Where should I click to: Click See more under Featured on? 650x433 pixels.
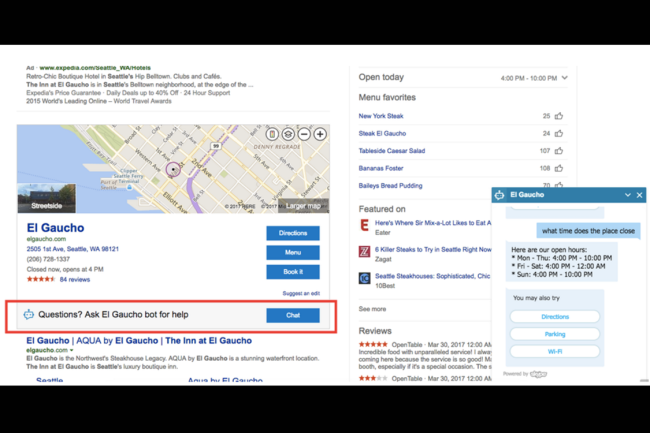(x=372, y=309)
